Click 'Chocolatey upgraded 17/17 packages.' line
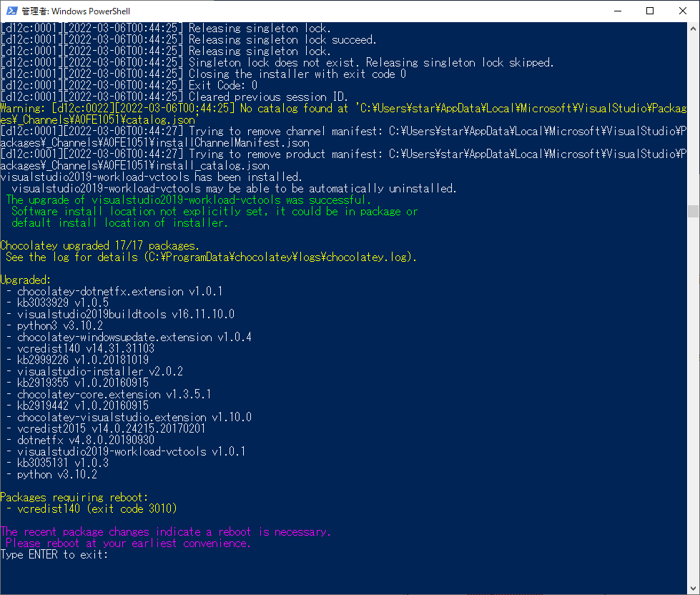 (99, 246)
